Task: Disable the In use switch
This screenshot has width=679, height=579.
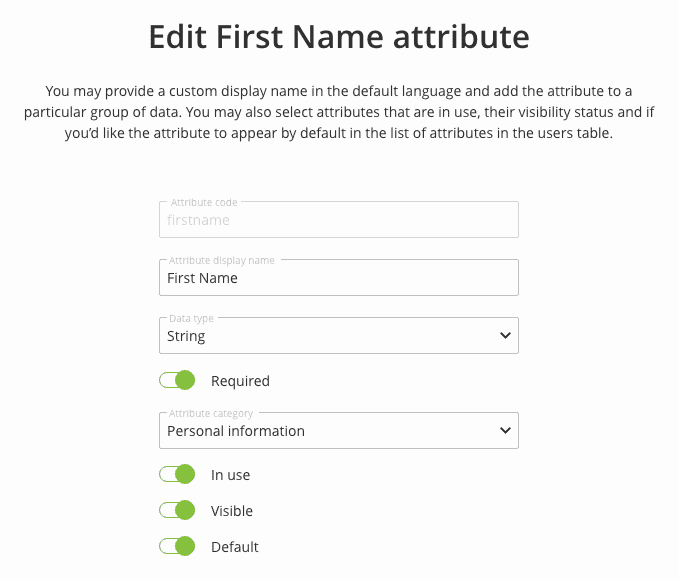Action: 176,475
